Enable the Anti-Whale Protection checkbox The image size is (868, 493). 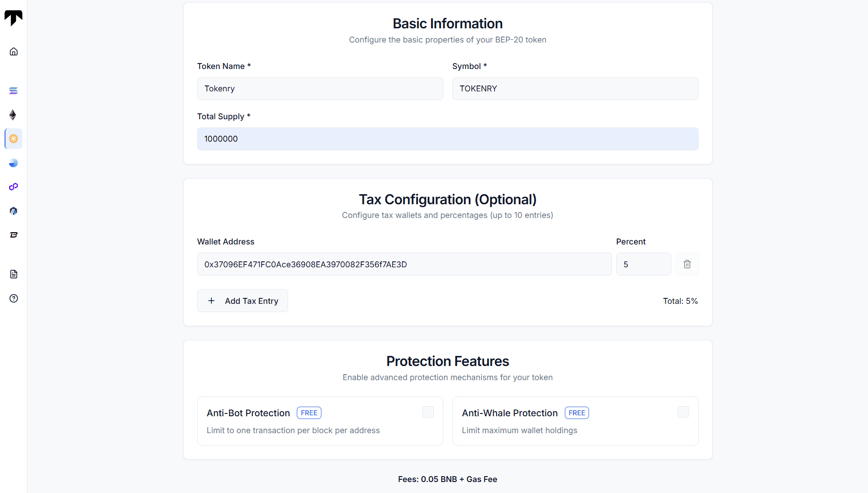tap(683, 412)
